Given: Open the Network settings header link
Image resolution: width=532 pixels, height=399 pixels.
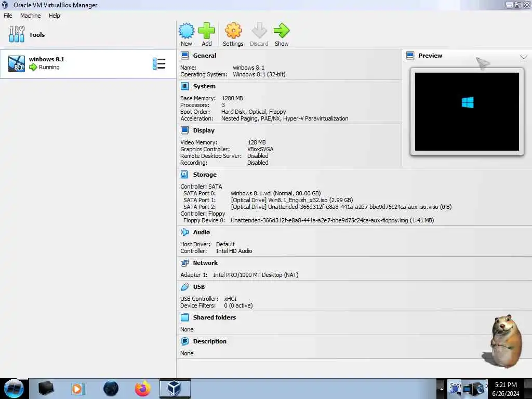Looking at the screenshot, I should click(205, 262).
